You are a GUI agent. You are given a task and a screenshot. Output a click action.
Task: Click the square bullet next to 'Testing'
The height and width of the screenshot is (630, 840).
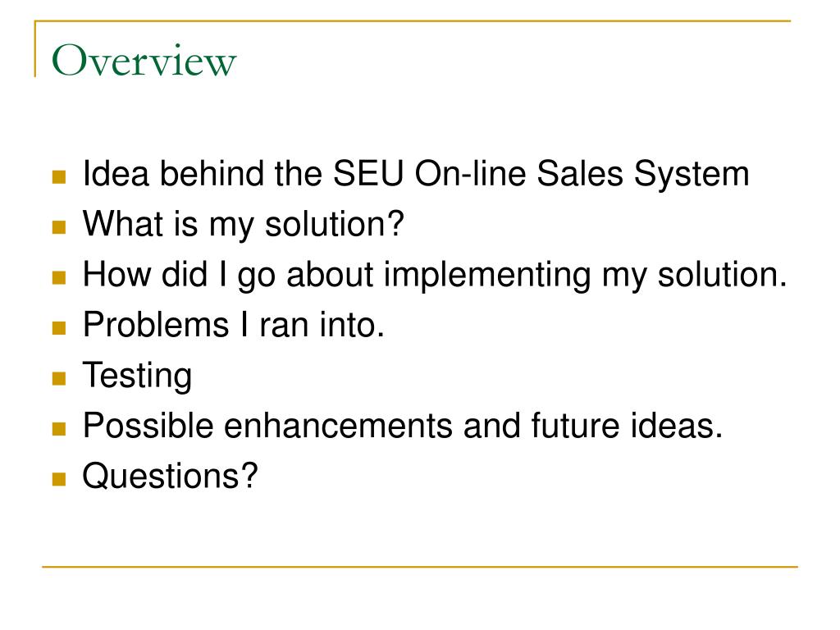[x=59, y=378]
